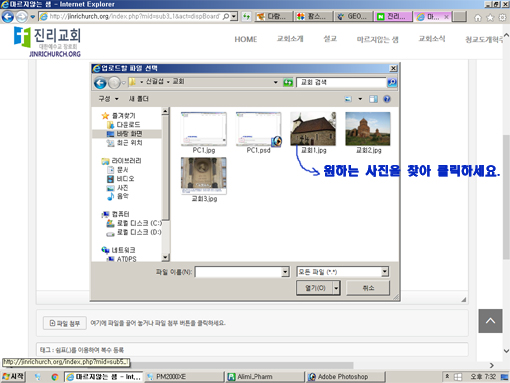Click the change view icon in dialog

point(348,99)
